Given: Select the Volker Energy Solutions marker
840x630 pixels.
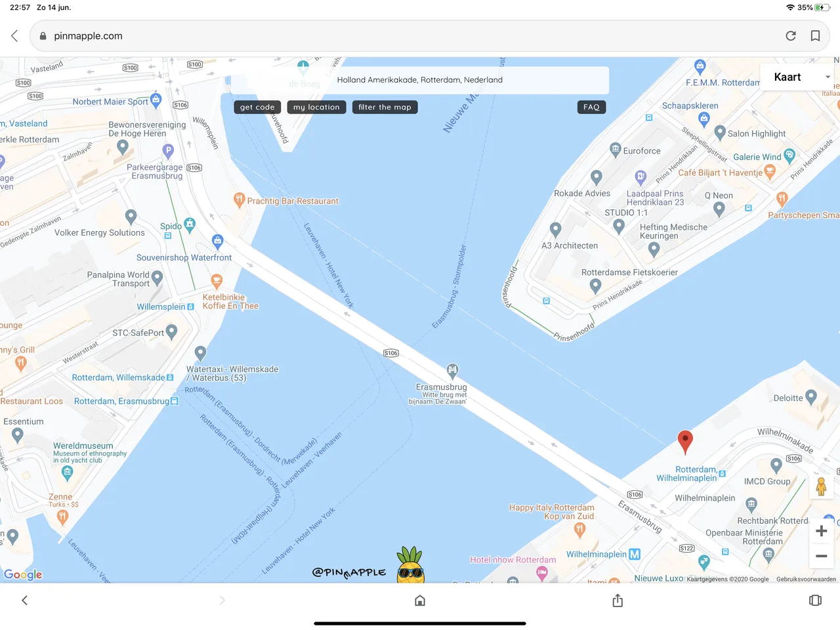Looking at the screenshot, I should coord(131,217).
